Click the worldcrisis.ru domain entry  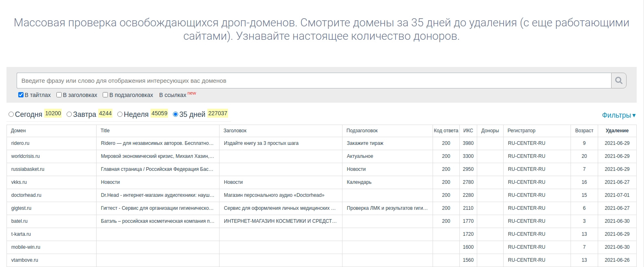coord(26,156)
